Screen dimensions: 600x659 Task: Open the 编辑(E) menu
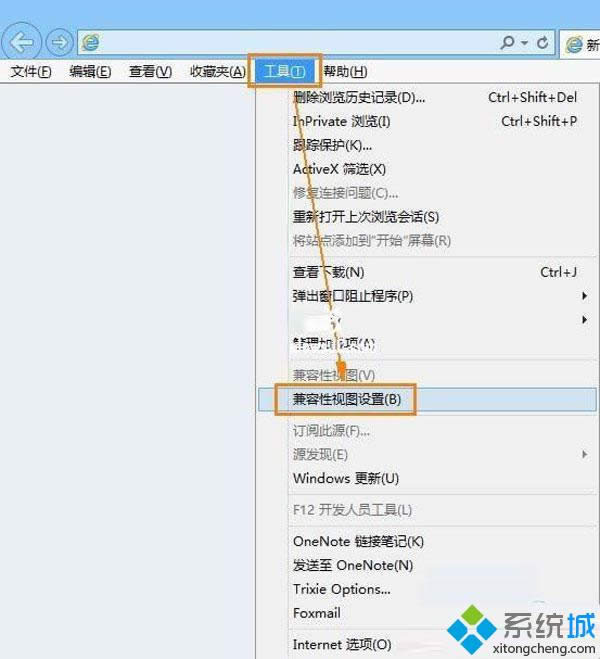click(x=90, y=71)
